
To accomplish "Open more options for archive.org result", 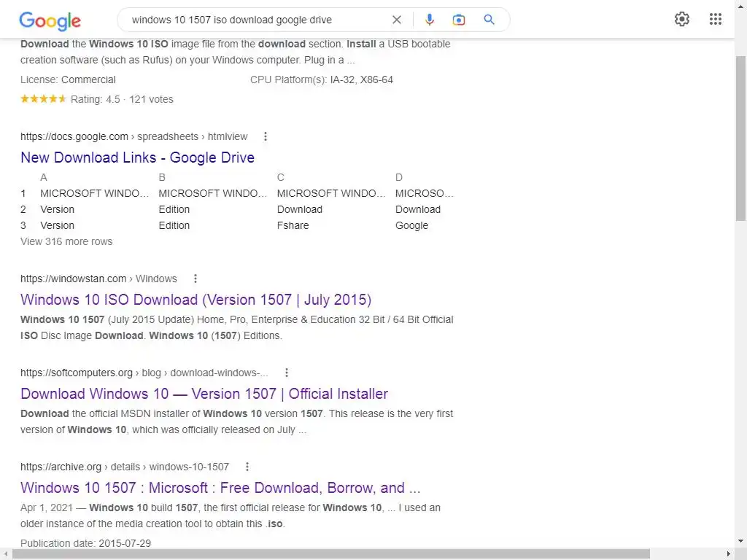I will click(x=247, y=467).
